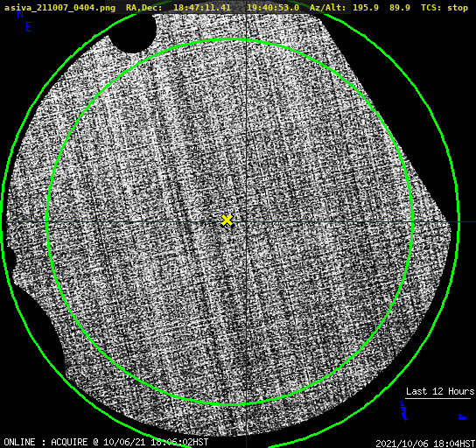Image resolution: width=476 pixels, height=448 pixels.
Task: Click the Dec value 19:40:53.0
Action: pos(273,8)
